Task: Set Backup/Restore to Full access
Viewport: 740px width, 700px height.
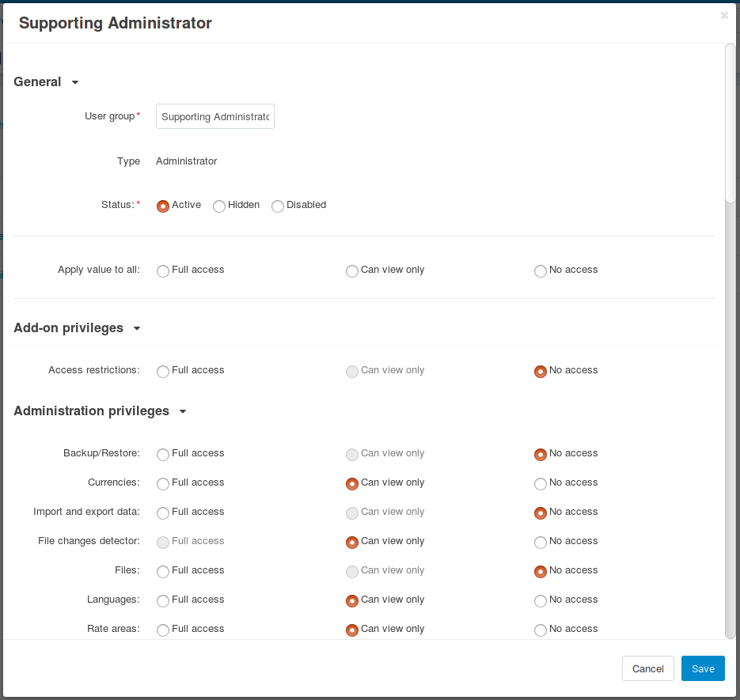Action: point(163,455)
